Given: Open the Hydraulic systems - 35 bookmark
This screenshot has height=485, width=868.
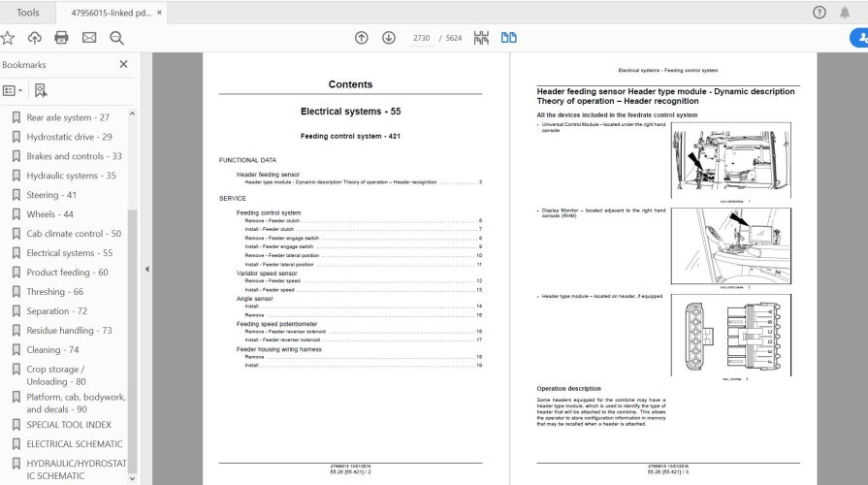Looking at the screenshot, I should click(71, 176).
